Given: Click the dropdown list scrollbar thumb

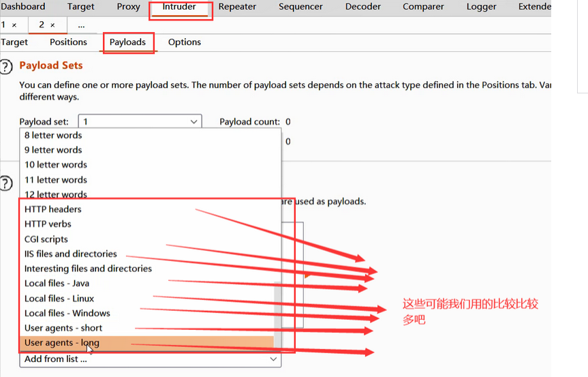Looking at the screenshot, I should (x=277, y=316).
